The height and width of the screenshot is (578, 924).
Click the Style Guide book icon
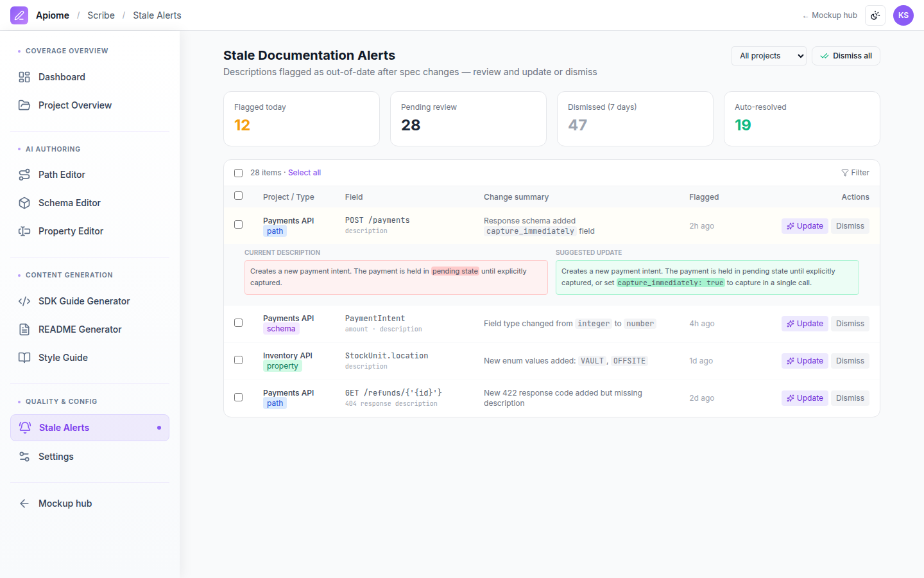(x=24, y=358)
